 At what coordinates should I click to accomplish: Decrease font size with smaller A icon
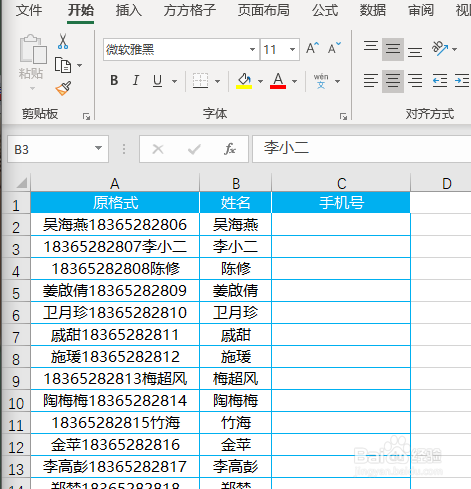[x=334, y=48]
